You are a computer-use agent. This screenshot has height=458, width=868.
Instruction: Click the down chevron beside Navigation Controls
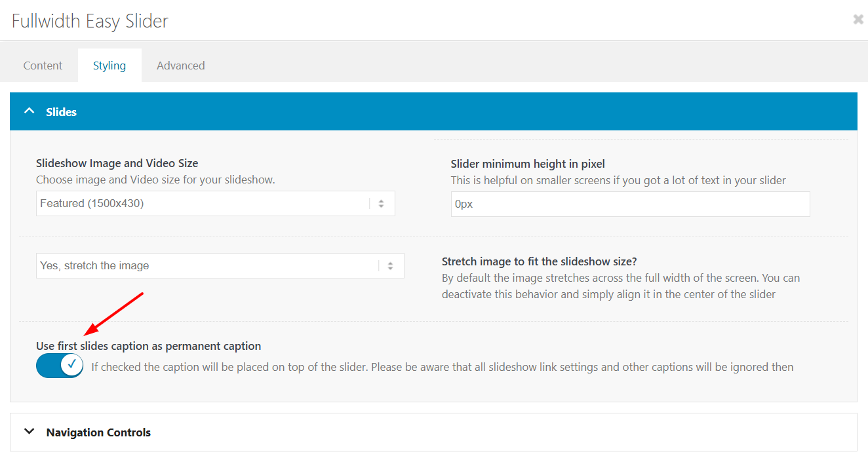[x=29, y=432]
